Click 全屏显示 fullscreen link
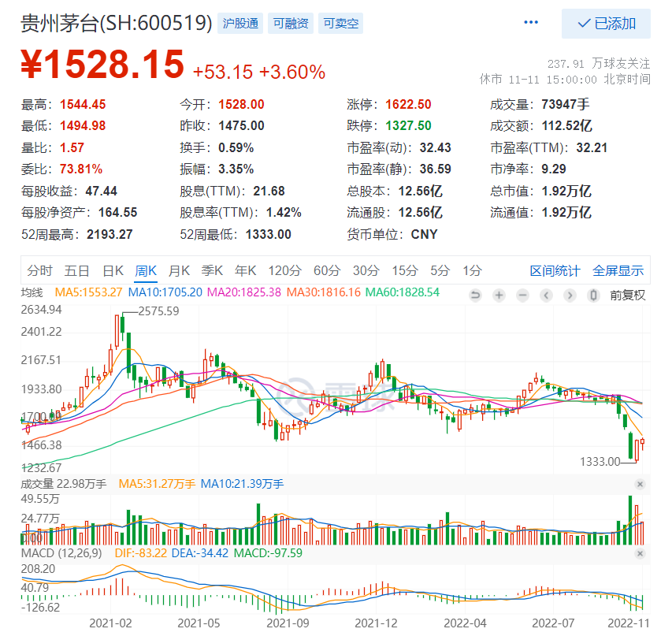Viewport: 672px width, 636px height. click(618, 270)
